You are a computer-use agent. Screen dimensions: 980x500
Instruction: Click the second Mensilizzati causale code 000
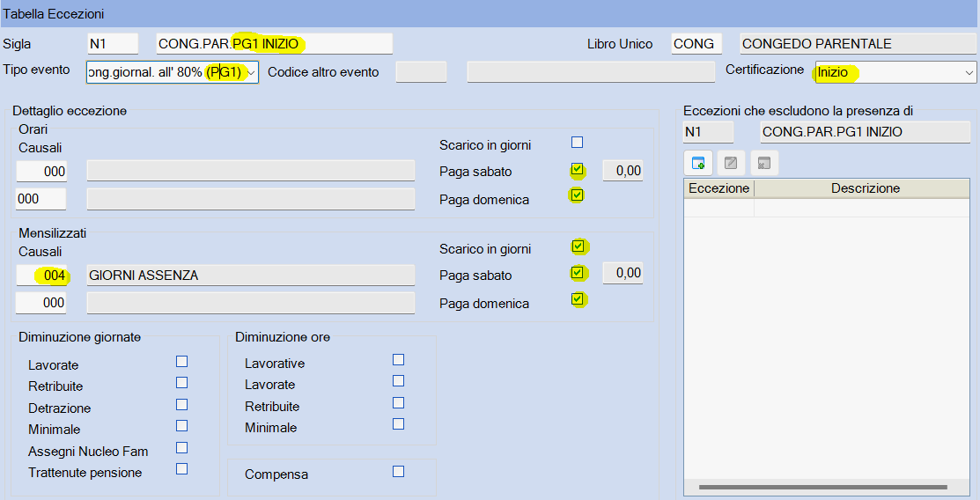point(41,303)
